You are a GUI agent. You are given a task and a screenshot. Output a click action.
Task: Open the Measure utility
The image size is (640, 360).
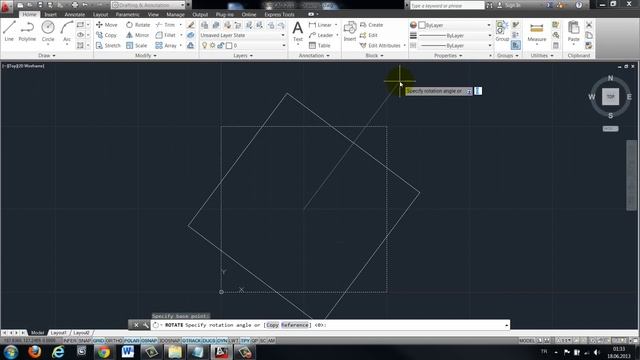click(537, 31)
